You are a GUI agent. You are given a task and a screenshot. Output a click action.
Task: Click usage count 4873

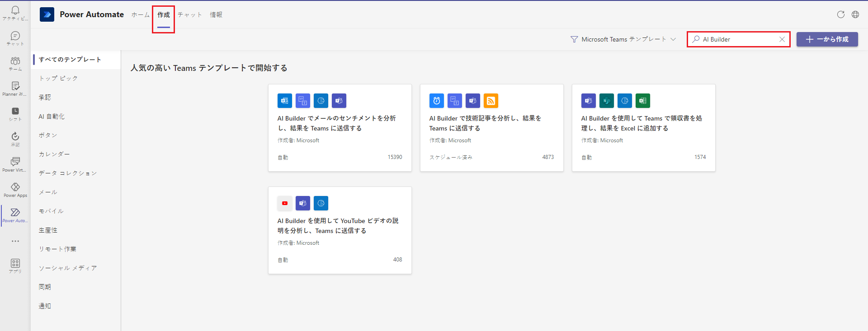coord(548,157)
